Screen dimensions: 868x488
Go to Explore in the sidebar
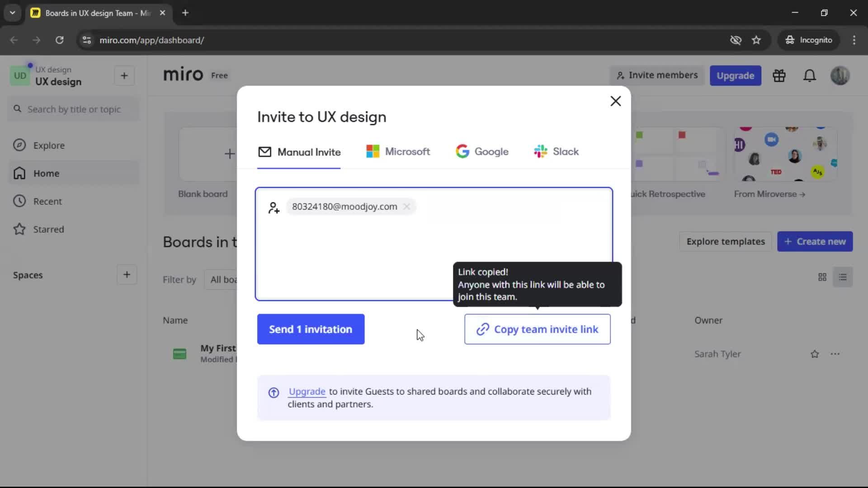pyautogui.click(x=74, y=145)
